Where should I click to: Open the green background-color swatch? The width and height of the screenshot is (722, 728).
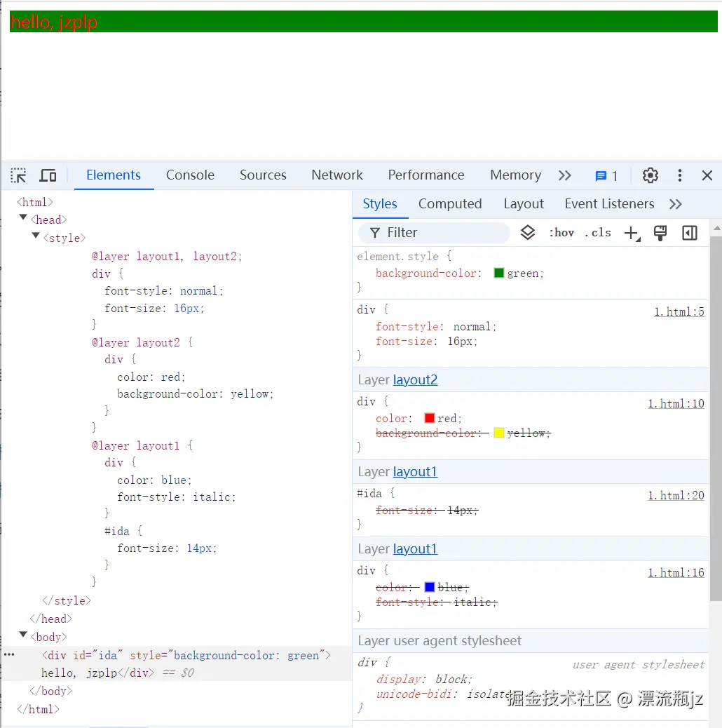[x=499, y=273]
